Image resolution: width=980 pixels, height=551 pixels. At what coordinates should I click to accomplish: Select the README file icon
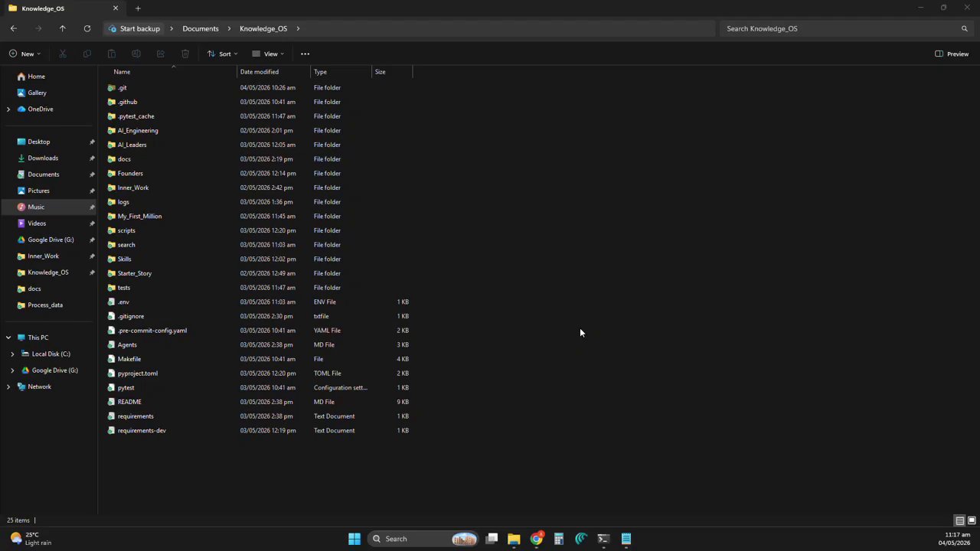112,402
